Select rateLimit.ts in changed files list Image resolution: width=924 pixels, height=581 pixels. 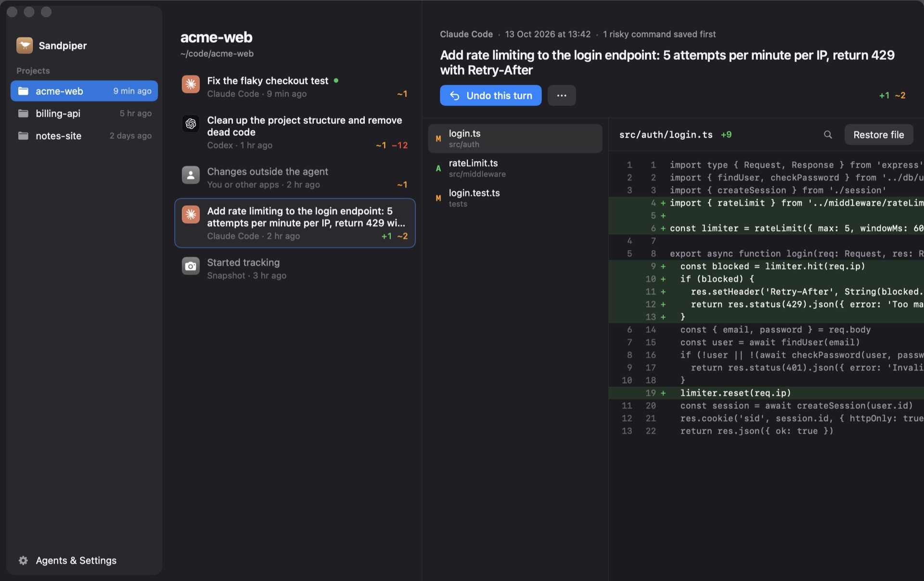tap(515, 168)
